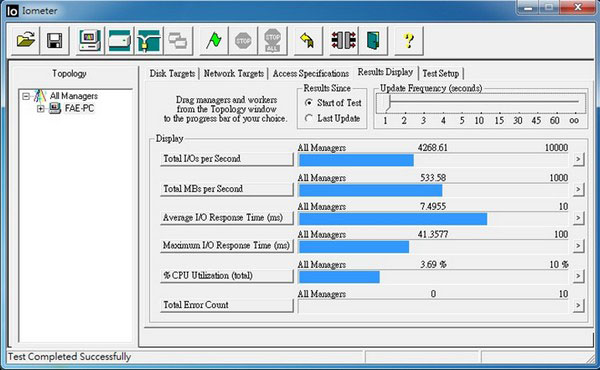The width and height of the screenshot is (600, 370).
Task: Click Total I/Os per Second button
Action: (x=227, y=159)
